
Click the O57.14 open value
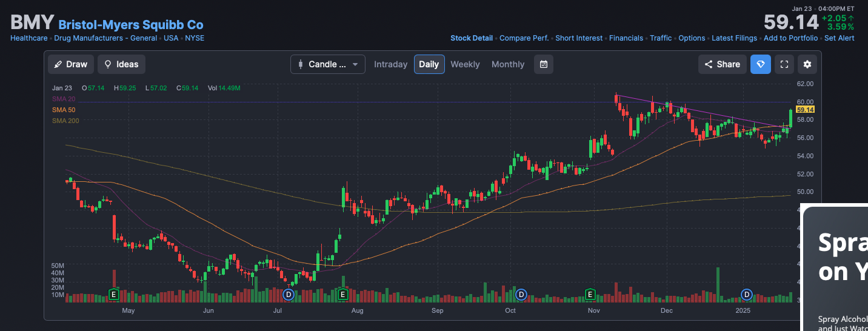click(x=93, y=88)
